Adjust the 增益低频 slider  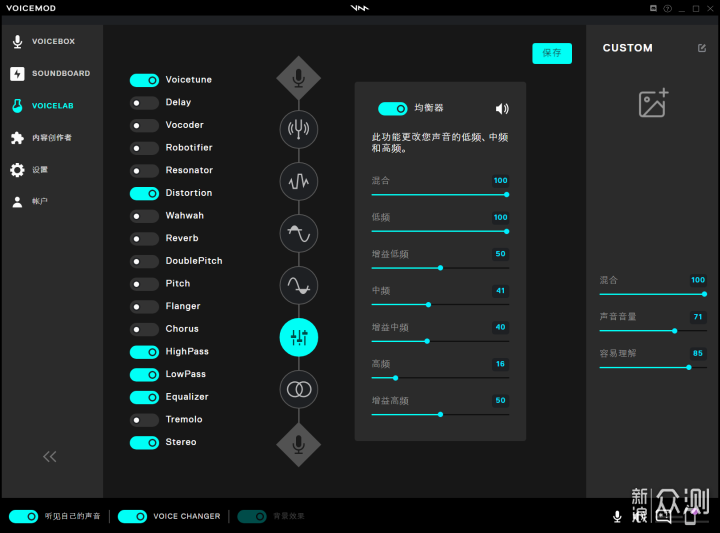[440, 268]
